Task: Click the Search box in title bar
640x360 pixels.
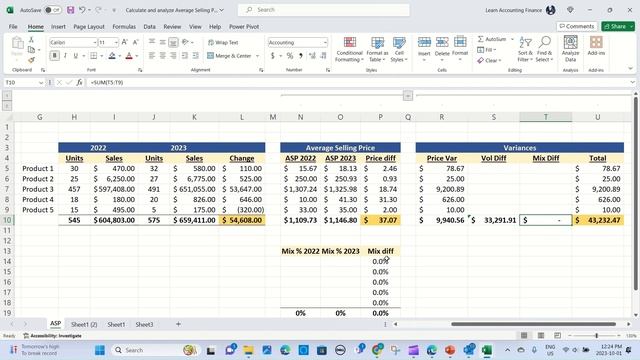Action: click(x=324, y=10)
